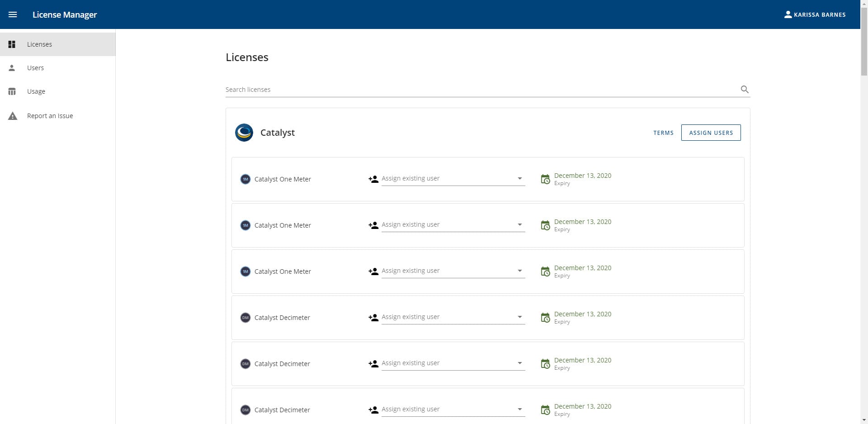Open the hamburger navigation menu
Viewport: 868px width, 424px height.
point(13,14)
